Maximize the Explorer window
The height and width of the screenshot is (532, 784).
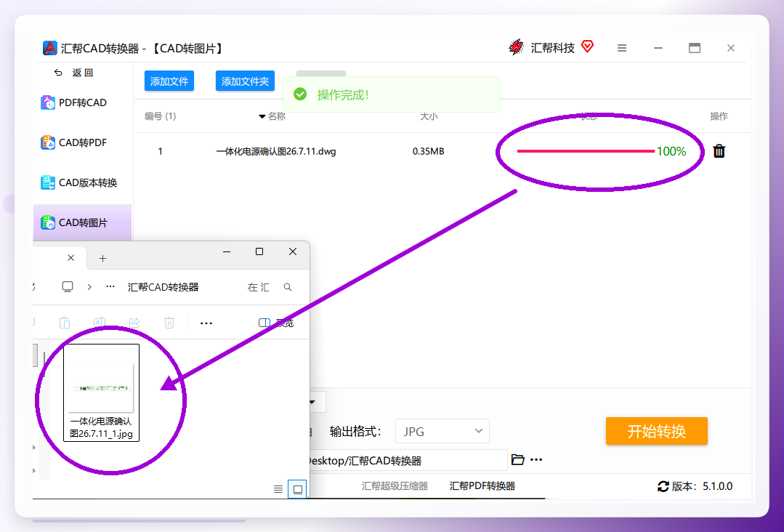[259, 251]
